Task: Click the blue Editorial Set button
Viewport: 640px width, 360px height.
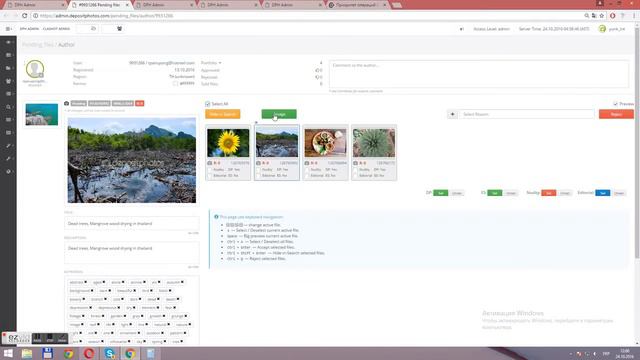Action: [602, 193]
